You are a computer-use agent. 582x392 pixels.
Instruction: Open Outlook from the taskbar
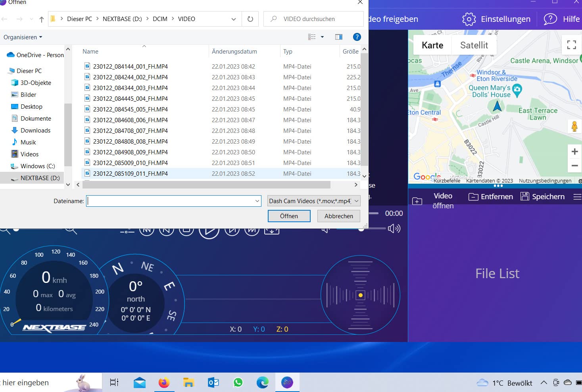[213, 382]
